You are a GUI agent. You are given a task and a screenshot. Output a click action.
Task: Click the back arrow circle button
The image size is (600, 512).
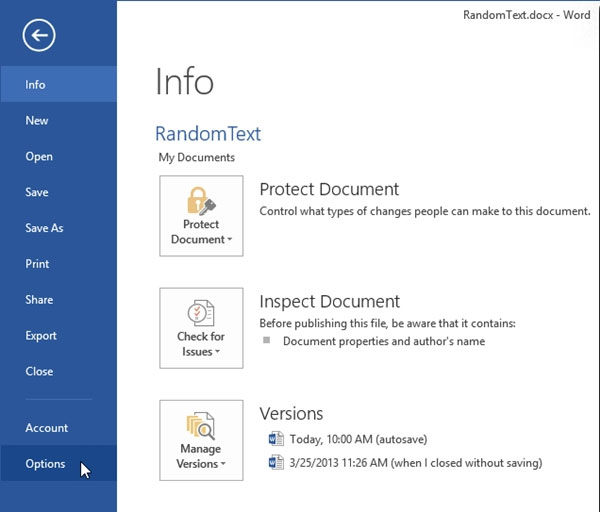click(x=39, y=35)
